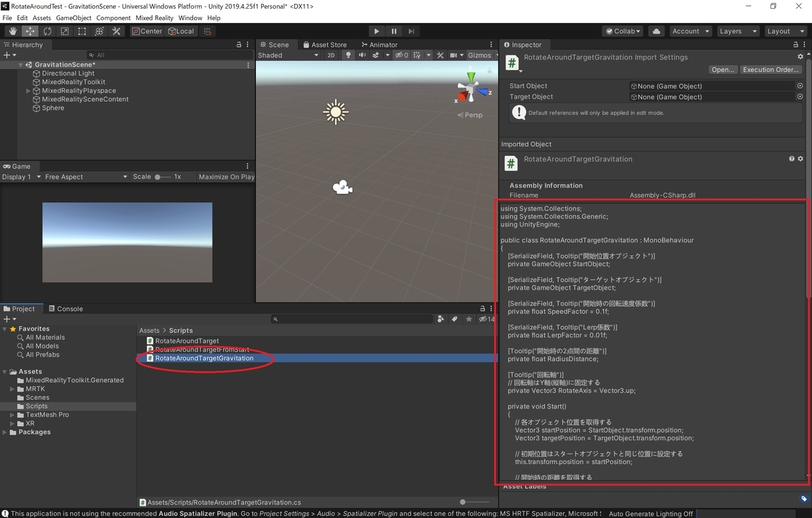812x518 pixels.
Task: Expand MRTK folder in Project
Action: (12, 389)
